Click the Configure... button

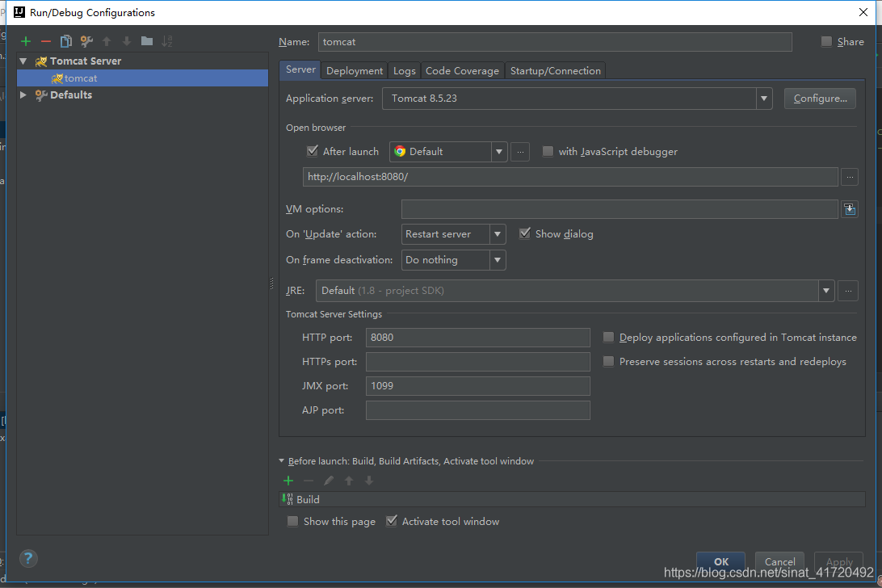click(x=820, y=99)
